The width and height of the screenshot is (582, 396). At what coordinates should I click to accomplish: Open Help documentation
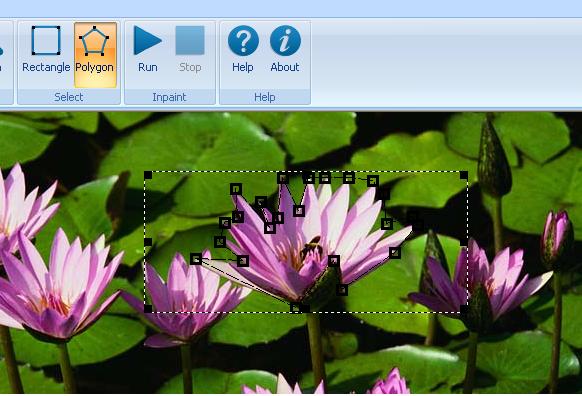click(243, 49)
